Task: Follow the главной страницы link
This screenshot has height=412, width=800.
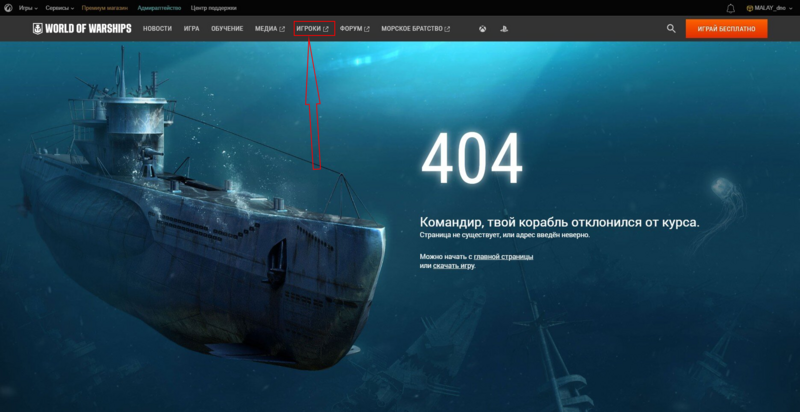Action: [x=504, y=256]
